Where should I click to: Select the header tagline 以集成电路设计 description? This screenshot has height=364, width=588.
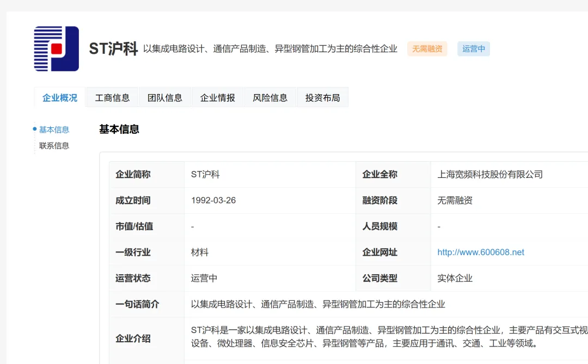270,49
